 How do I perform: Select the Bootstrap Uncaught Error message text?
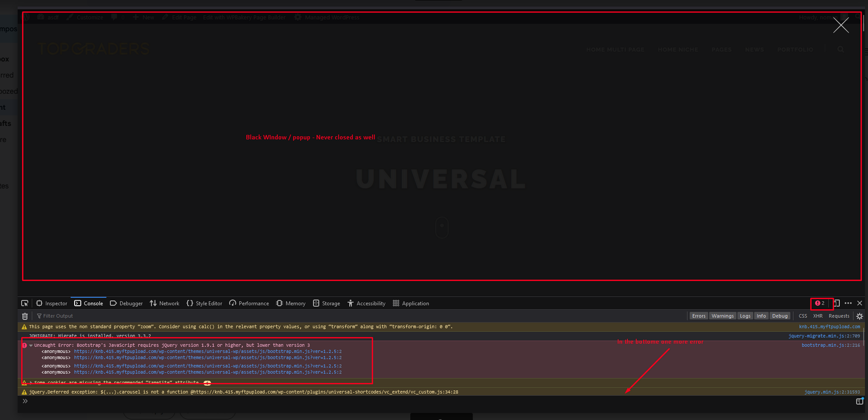tap(172, 345)
